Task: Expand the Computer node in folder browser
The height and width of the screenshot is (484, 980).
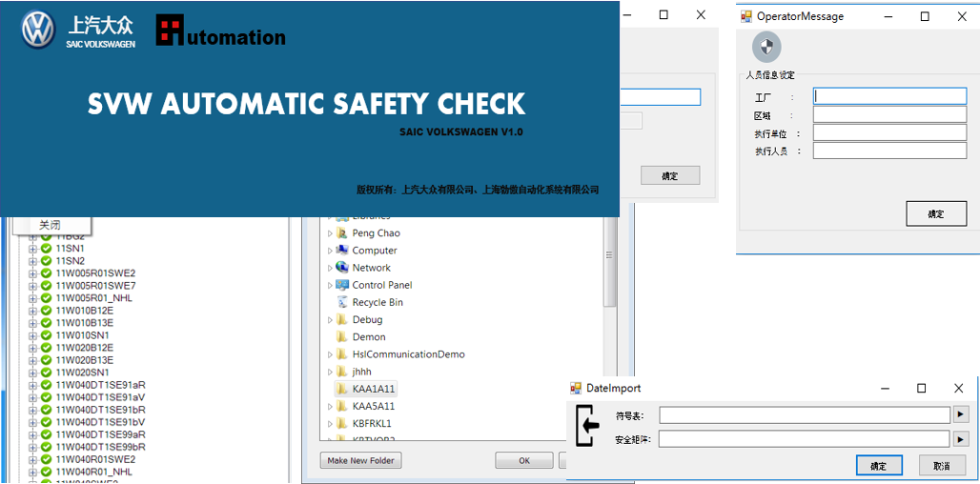Action: coord(330,251)
